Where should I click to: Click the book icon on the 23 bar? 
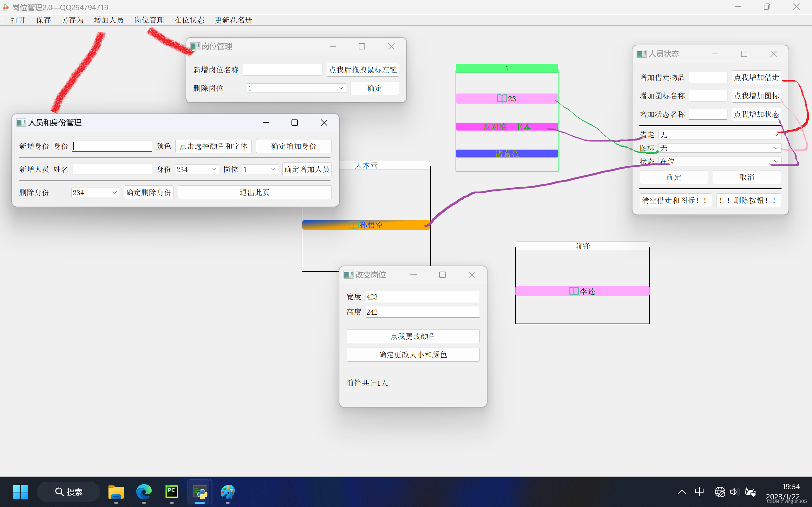point(501,99)
